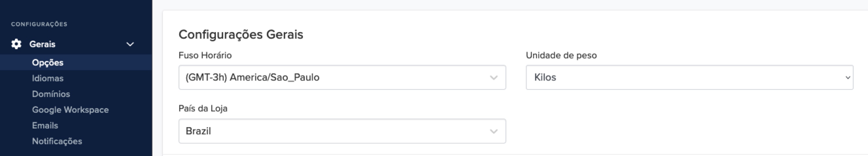Click the País da Loja chevron arrow
Screen dimensions: 868x156
(x=494, y=131)
